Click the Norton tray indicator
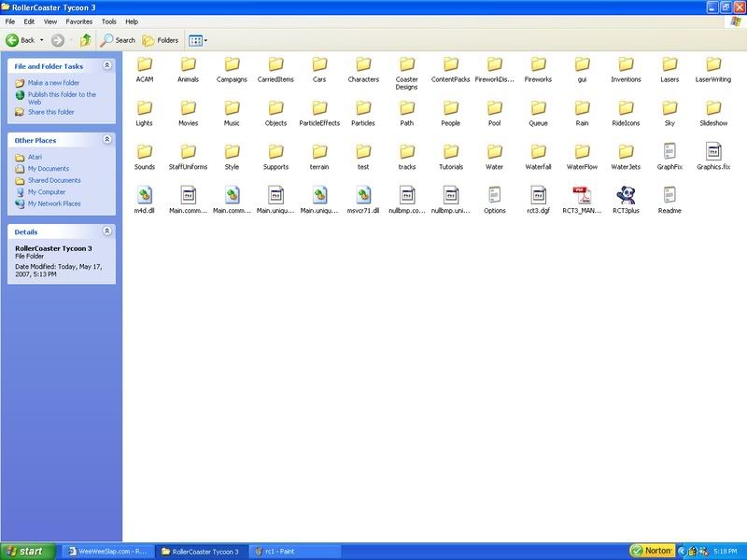 coord(652,551)
